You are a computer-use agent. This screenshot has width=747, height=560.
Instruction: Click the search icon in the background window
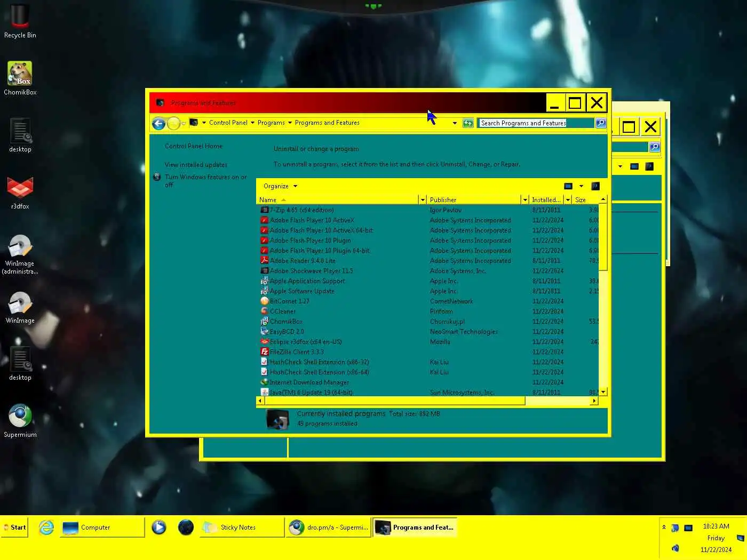click(655, 147)
